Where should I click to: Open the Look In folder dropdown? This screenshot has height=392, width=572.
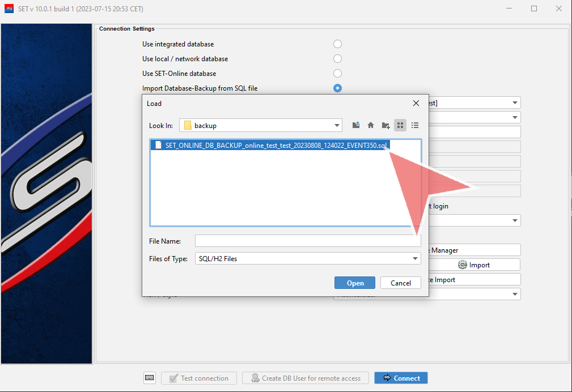click(337, 125)
